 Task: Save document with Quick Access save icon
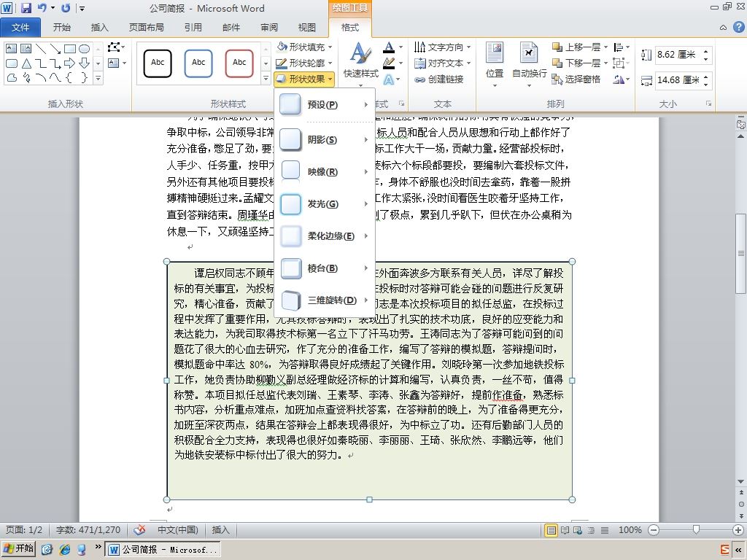click(26, 7)
